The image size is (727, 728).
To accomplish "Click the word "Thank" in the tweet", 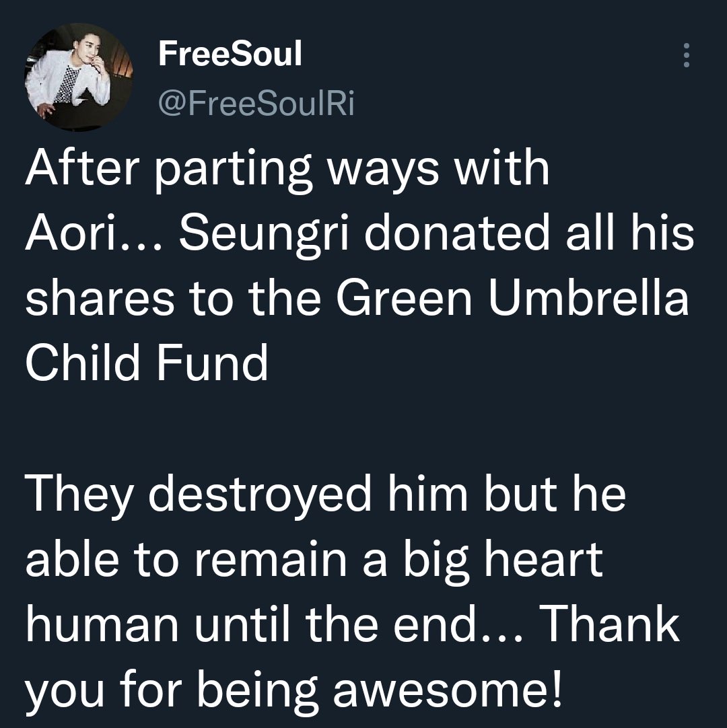I will (x=609, y=624).
